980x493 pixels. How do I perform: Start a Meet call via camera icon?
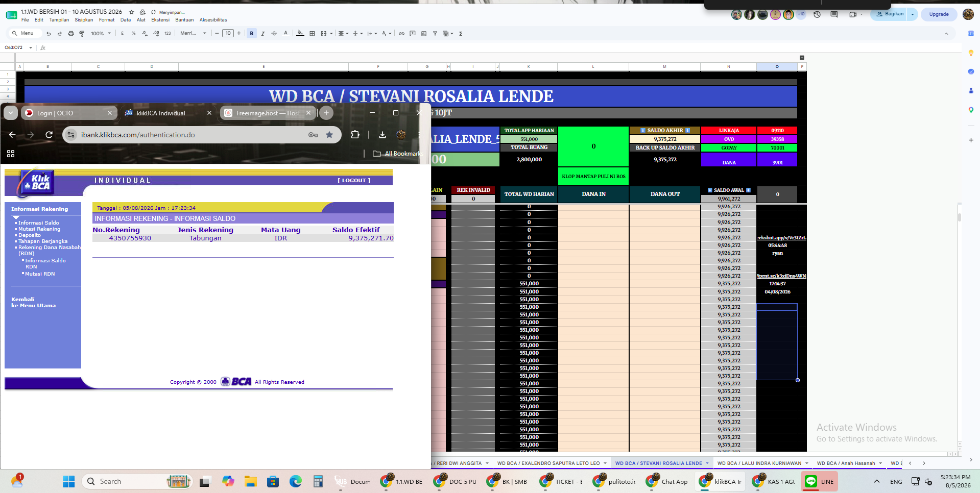pyautogui.click(x=852, y=14)
